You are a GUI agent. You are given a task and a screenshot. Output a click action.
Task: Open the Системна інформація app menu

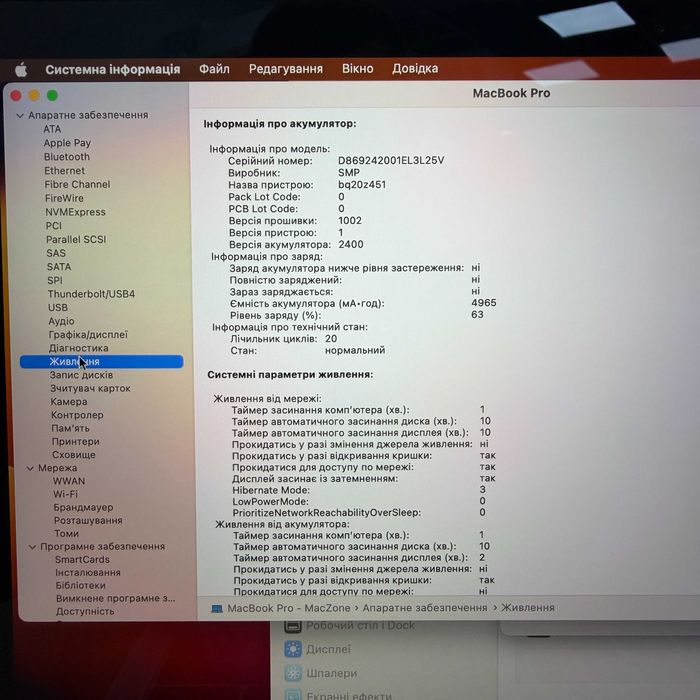pos(113,70)
